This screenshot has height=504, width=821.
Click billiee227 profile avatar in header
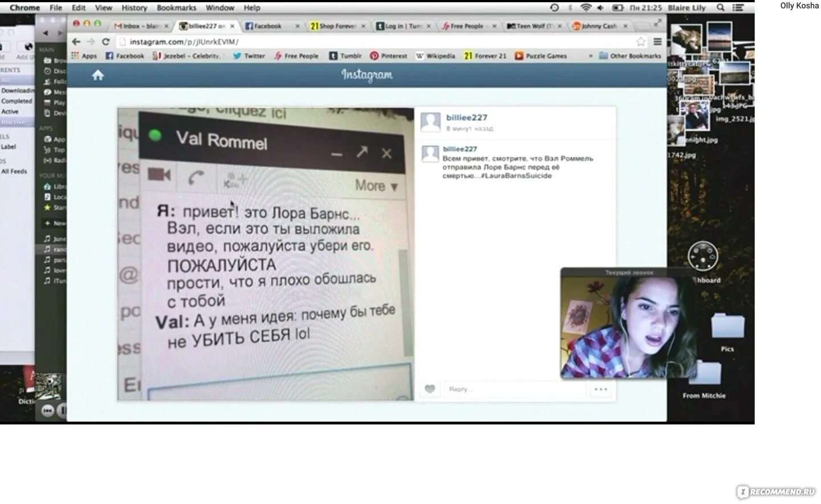430,123
